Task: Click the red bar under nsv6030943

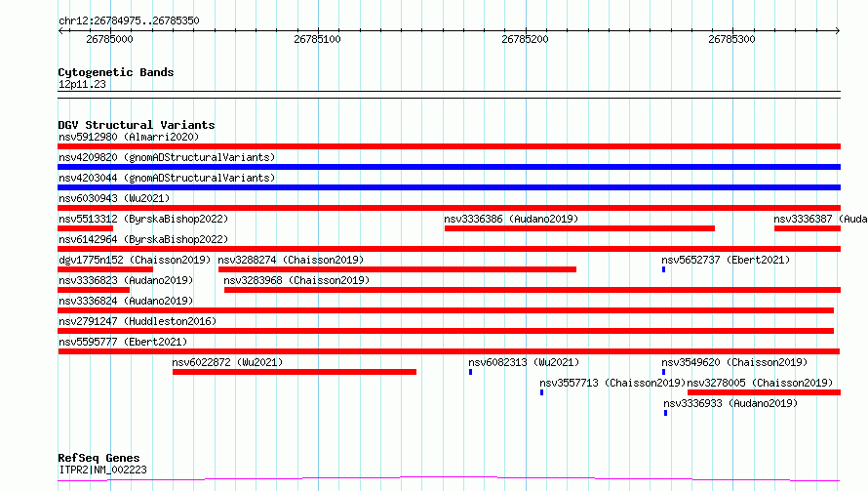Action: pyautogui.click(x=449, y=208)
